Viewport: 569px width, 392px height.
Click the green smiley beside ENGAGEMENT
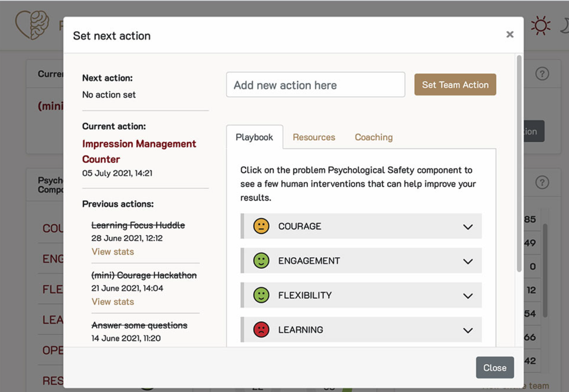261,261
